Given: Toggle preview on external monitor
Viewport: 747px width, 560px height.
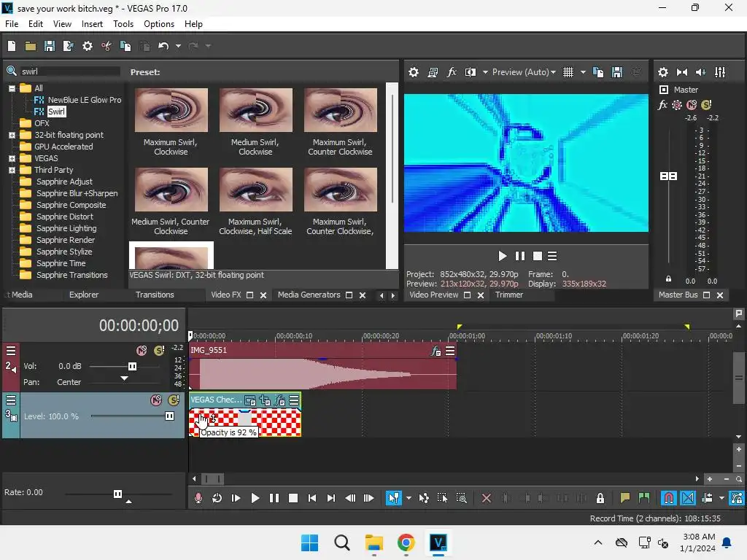Looking at the screenshot, I should point(433,72).
